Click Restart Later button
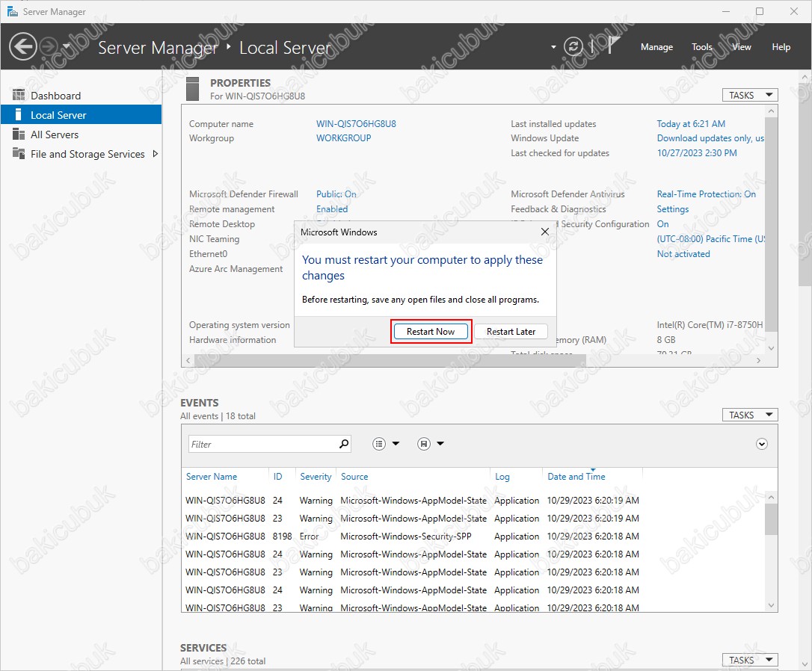 (x=511, y=332)
